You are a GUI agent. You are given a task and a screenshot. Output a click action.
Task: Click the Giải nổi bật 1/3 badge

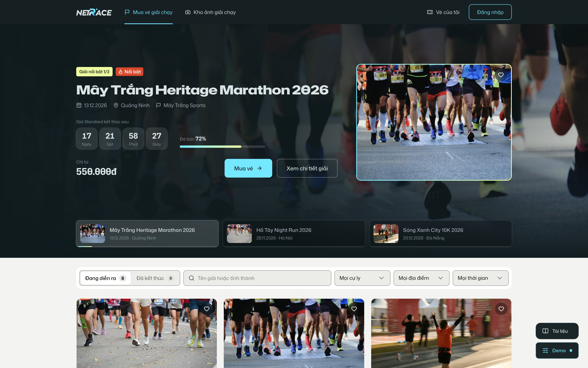pos(94,72)
